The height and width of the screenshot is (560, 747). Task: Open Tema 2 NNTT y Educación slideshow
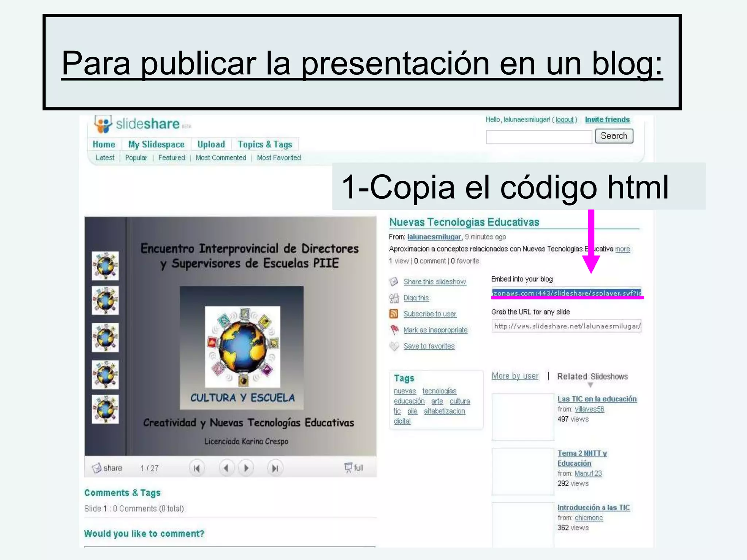(582, 458)
